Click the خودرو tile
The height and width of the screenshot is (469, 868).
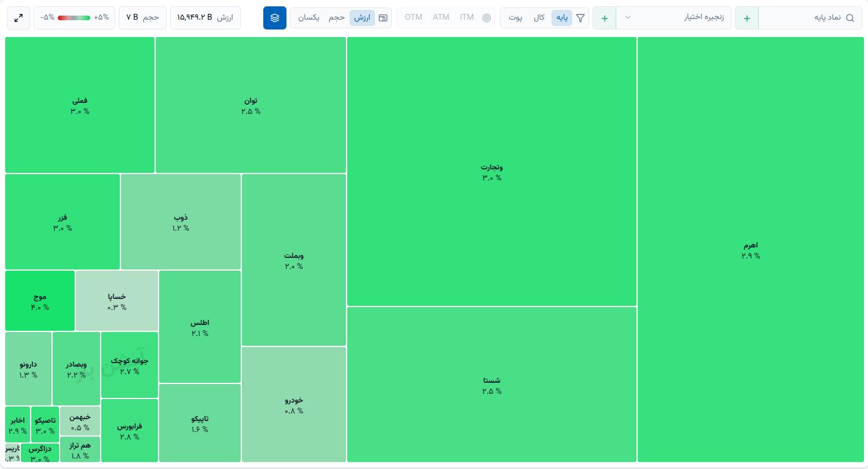pos(294,404)
